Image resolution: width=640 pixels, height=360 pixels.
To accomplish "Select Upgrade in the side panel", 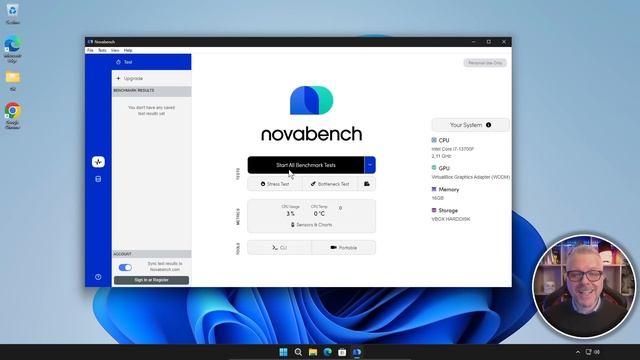I will pyautogui.click(x=151, y=78).
